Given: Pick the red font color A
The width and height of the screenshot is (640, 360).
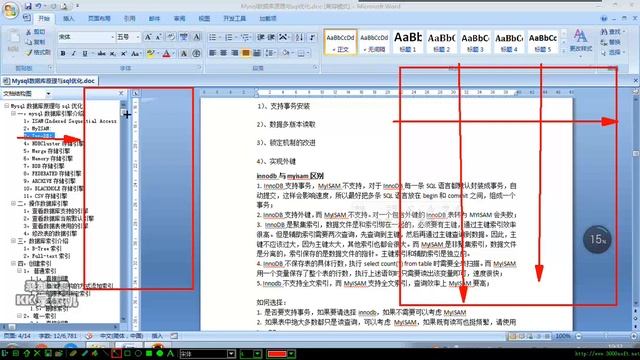Looking at the screenshot, I should coord(166,53).
